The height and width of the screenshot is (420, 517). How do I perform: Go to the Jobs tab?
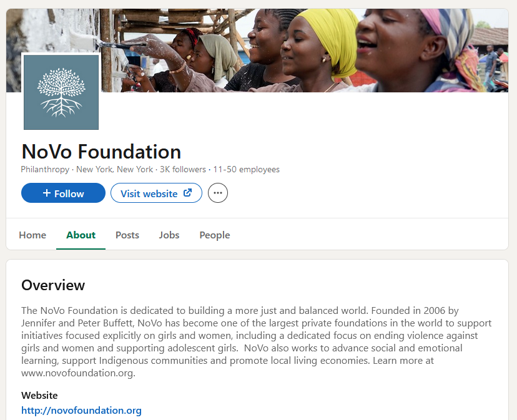(x=169, y=235)
